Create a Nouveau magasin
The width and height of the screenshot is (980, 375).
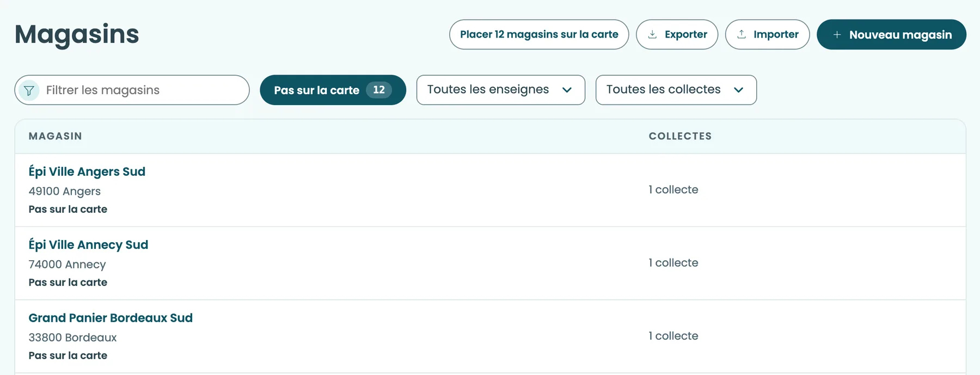click(x=891, y=34)
